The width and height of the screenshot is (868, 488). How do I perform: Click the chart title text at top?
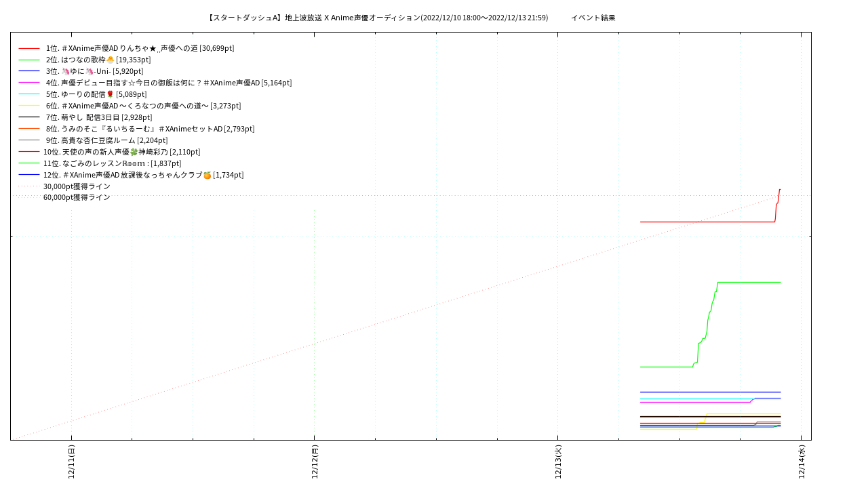pos(378,18)
